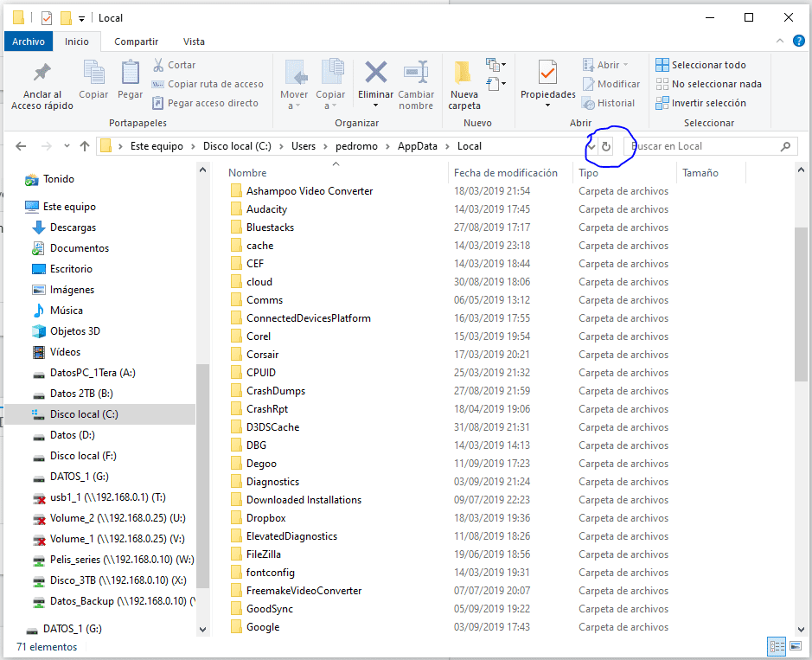This screenshot has width=812, height=660.
Task: Sort by Fecha de modificación column
Action: (505, 173)
